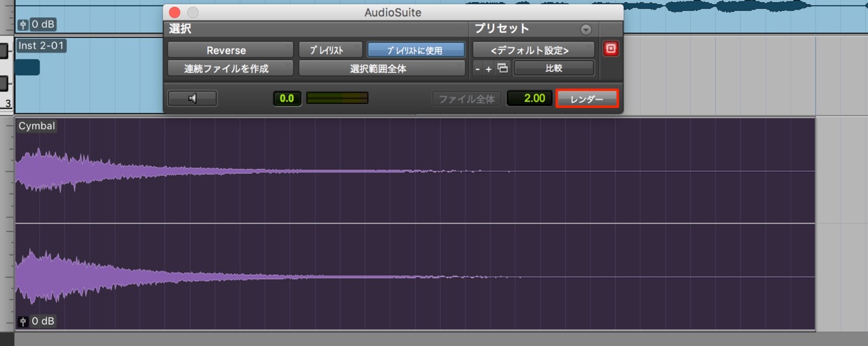Click the volume fader icon on Cymbal track
The image size is (868, 346).
[23, 321]
